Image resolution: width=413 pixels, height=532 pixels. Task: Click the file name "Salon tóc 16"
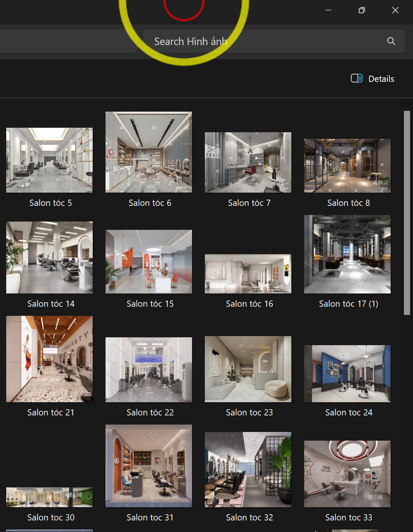250,304
